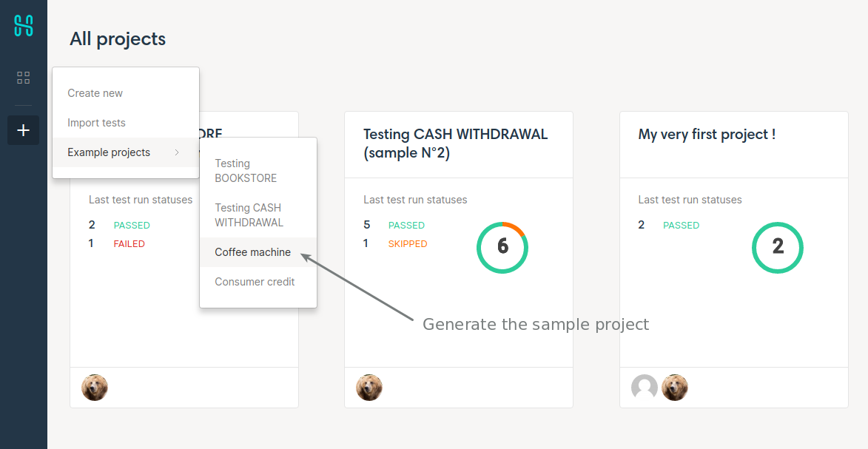This screenshot has width=868, height=449.
Task: Select Create new from the menu
Action: click(95, 93)
